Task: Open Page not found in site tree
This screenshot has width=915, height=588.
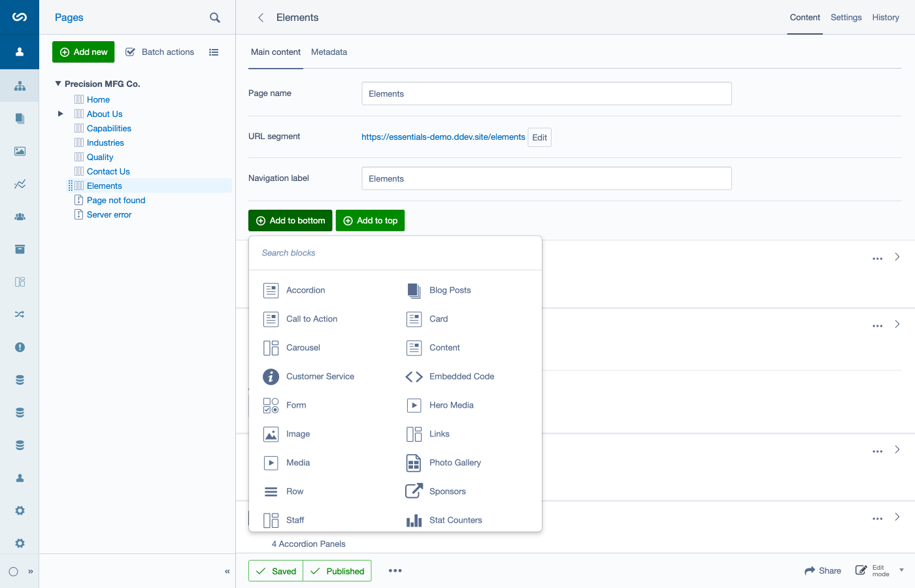Action: point(116,200)
